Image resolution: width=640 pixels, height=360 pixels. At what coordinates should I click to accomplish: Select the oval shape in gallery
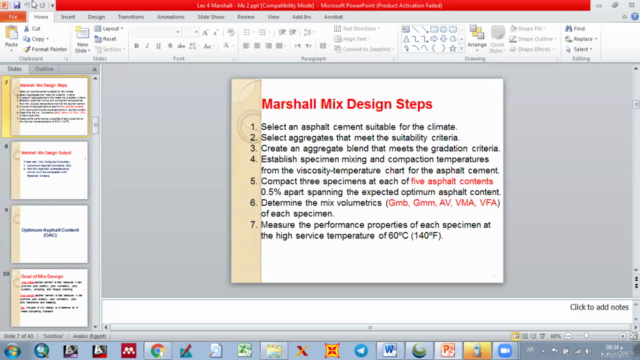coord(443,29)
